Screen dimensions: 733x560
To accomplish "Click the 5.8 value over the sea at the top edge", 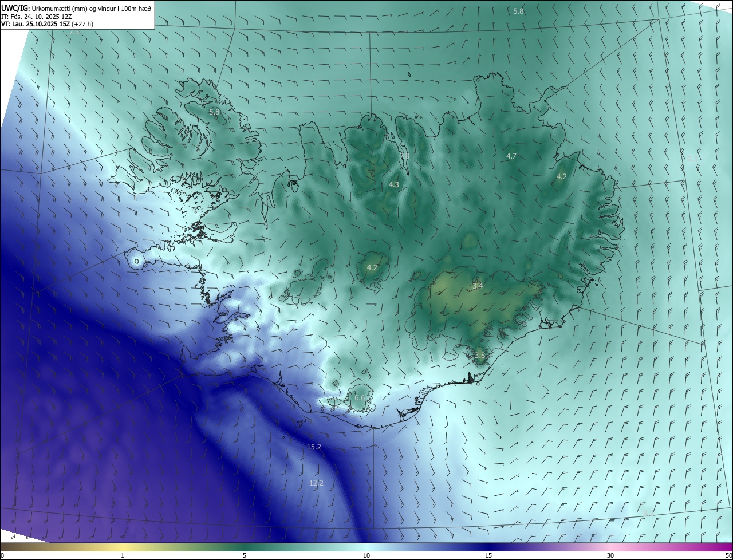I will coord(518,11).
